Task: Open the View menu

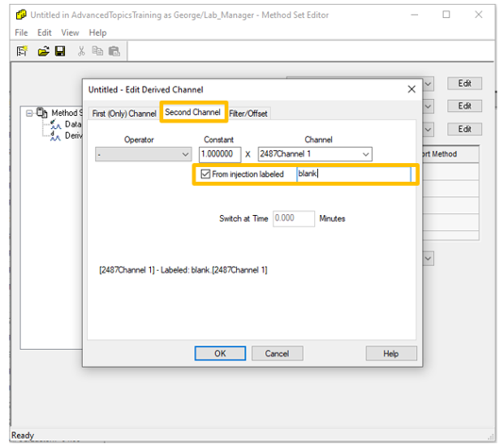Action: pos(70,33)
